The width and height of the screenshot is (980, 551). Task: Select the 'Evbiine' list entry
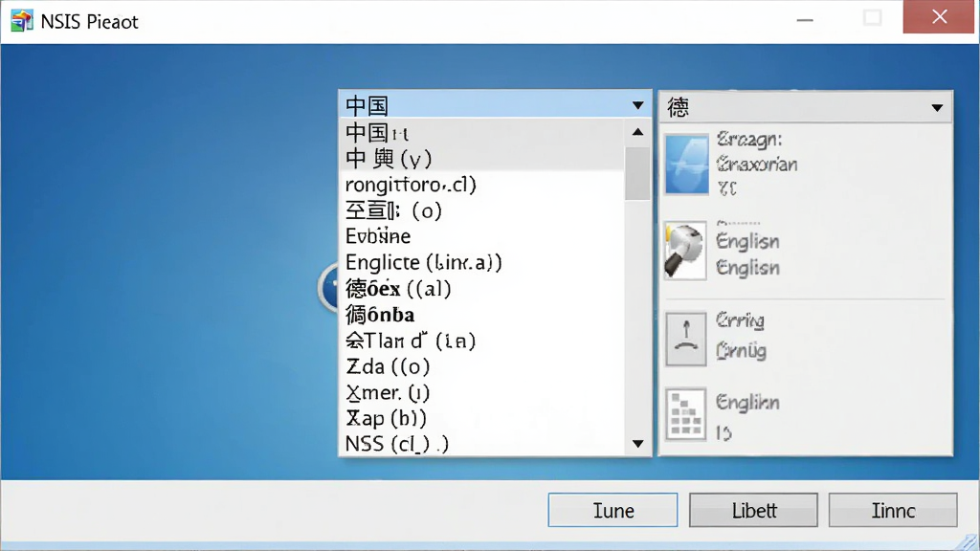[x=482, y=236]
